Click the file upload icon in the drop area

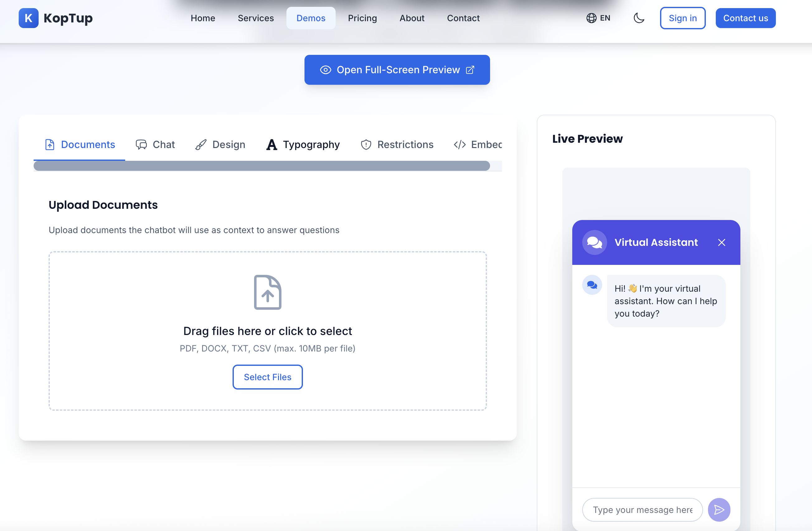[267, 292]
